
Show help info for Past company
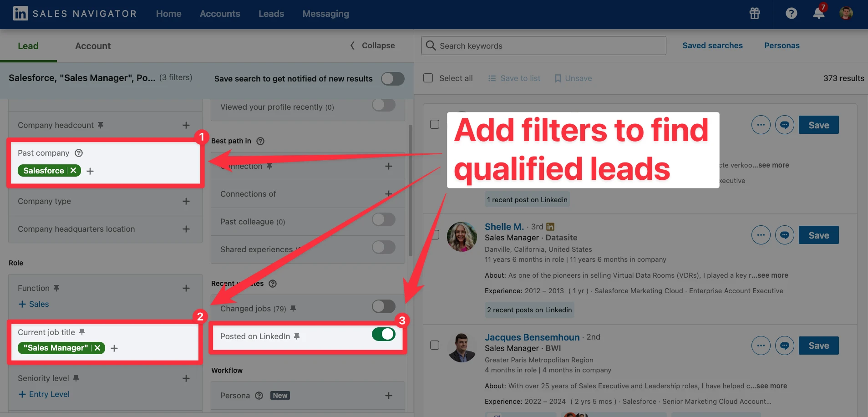(79, 153)
